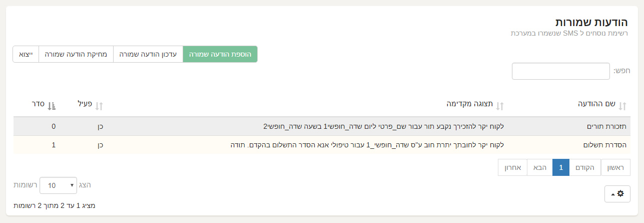Go to אחרון last page
Screen dimensions: 644x223
click(513, 168)
